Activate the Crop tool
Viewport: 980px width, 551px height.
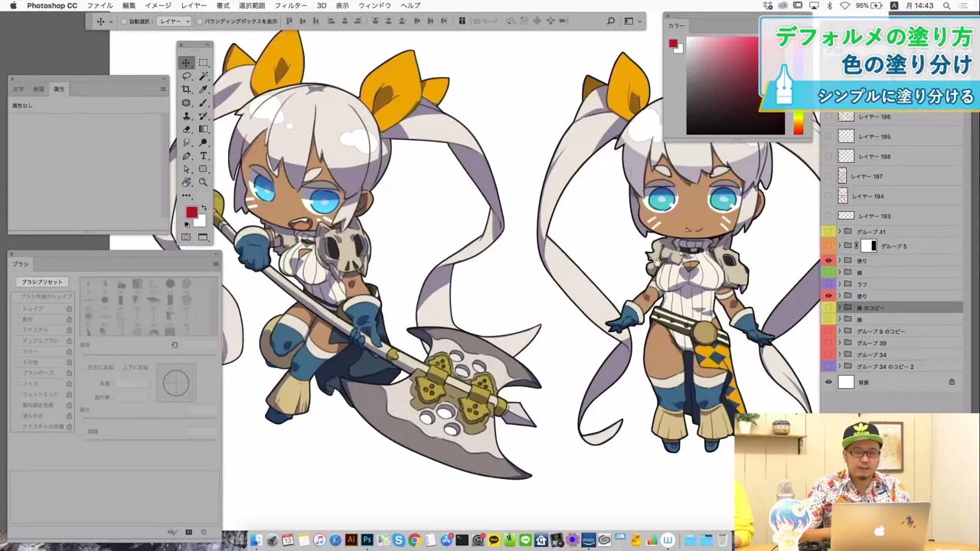pos(186,89)
